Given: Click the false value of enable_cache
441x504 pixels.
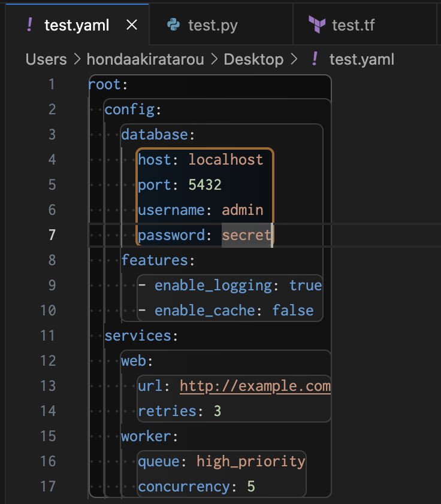Looking at the screenshot, I should (293, 310).
